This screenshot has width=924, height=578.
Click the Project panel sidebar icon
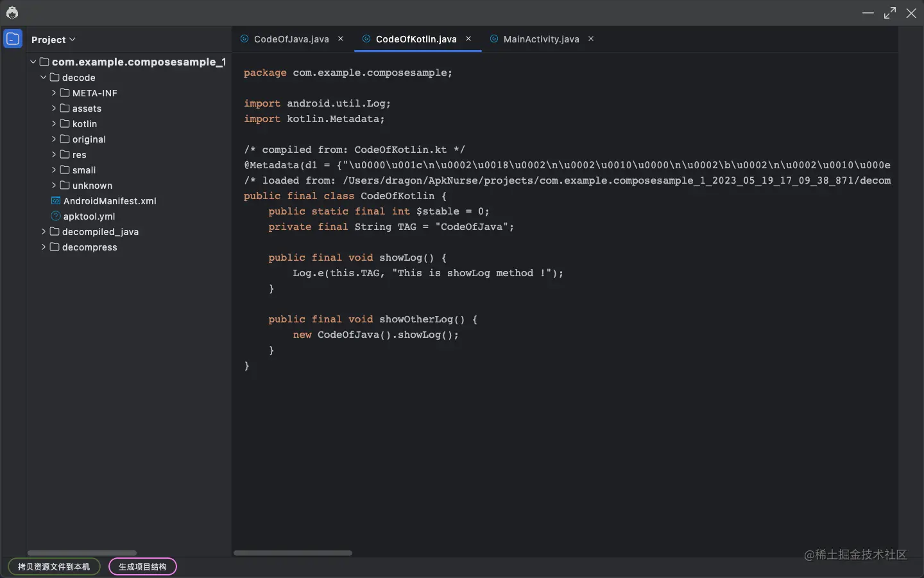(x=13, y=39)
